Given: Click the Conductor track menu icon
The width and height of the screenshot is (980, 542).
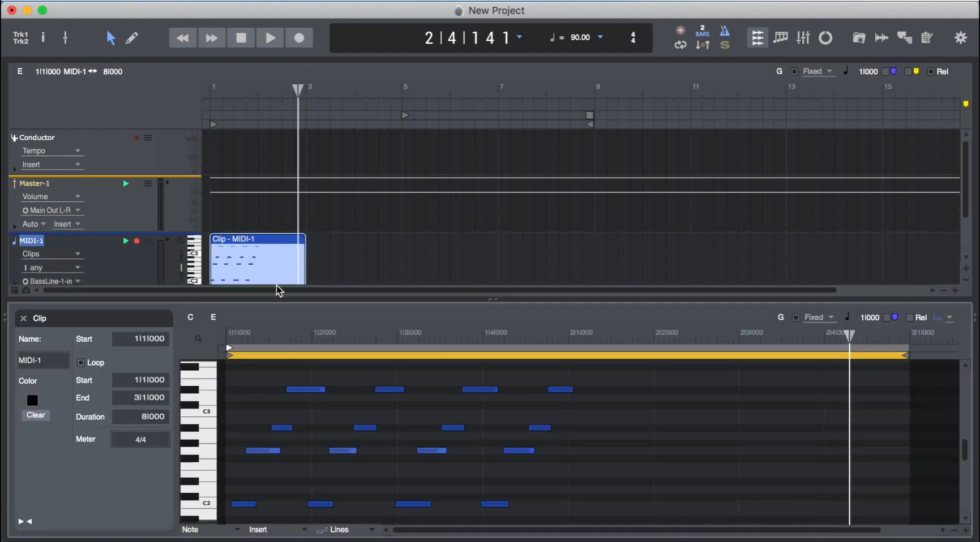Looking at the screenshot, I should pos(148,138).
